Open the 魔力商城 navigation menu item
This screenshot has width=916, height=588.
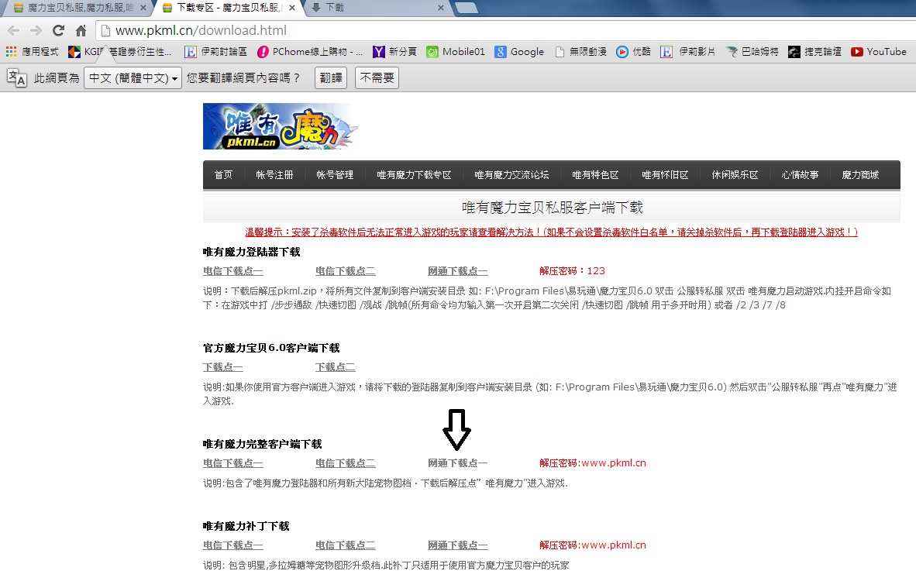(860, 175)
